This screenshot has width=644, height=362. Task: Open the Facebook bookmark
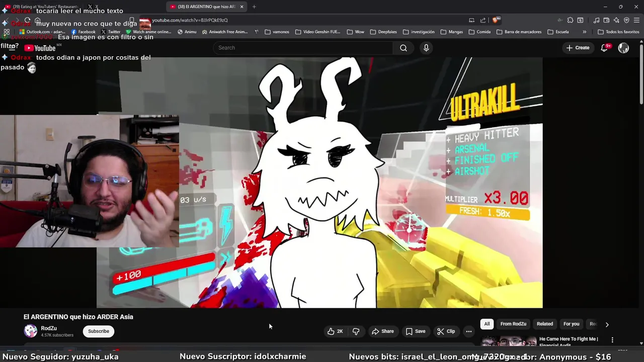(x=83, y=32)
